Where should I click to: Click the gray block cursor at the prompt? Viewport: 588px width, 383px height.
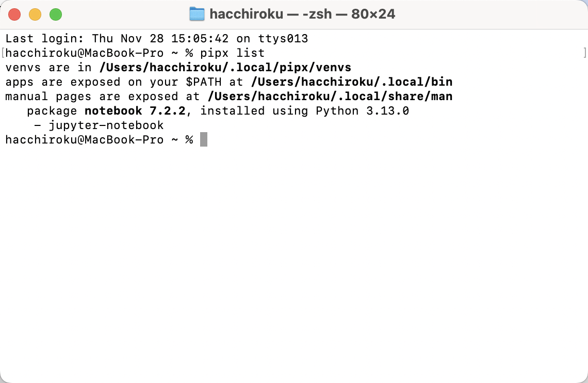click(204, 139)
